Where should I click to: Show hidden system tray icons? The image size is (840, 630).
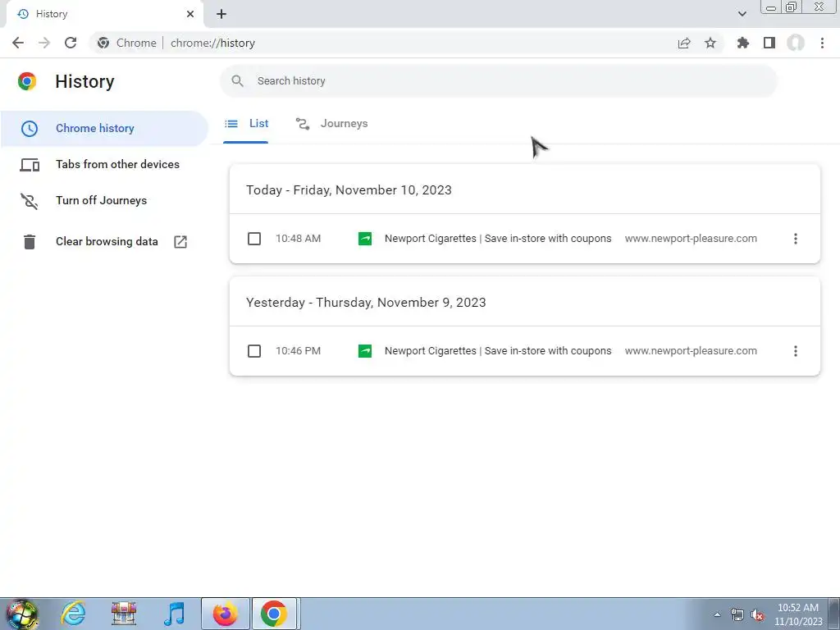717,615
